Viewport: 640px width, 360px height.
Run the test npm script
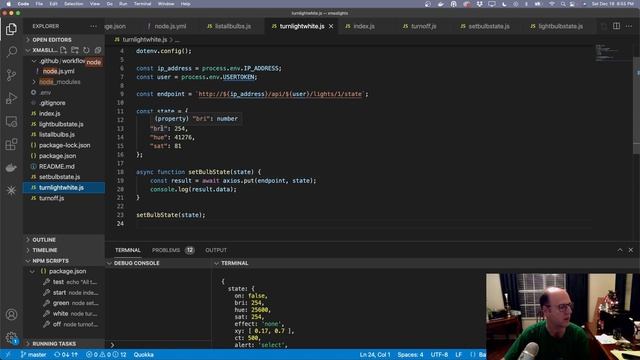[x=70, y=282]
